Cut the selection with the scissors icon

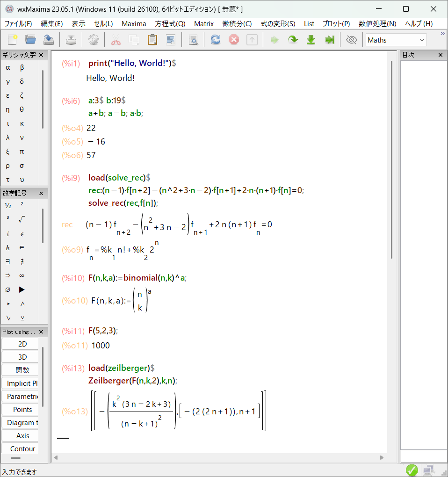pos(116,40)
